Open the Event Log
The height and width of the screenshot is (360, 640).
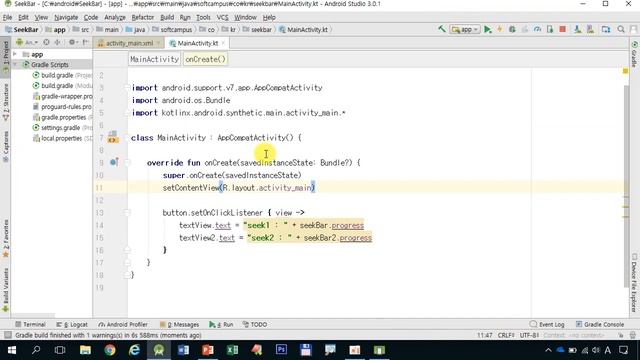(x=547, y=324)
